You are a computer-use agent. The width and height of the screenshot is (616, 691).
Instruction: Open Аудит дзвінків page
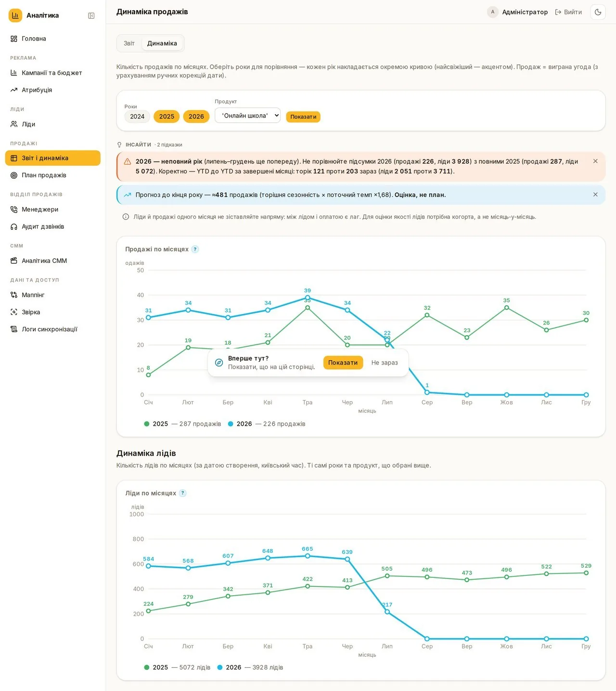(53, 227)
